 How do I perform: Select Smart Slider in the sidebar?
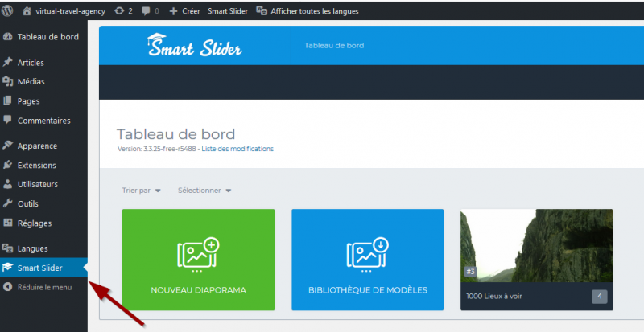[43, 268]
